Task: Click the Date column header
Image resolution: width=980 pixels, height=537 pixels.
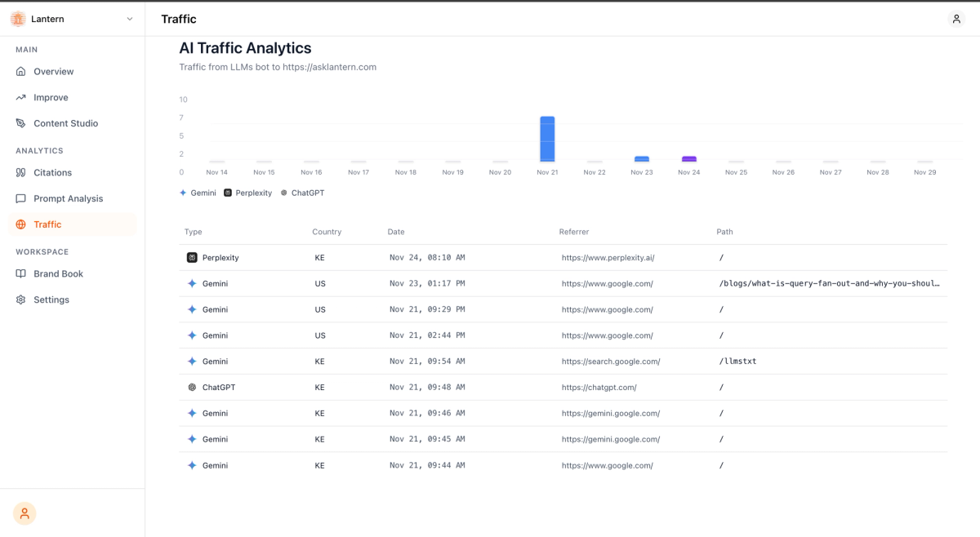Action: [x=396, y=232]
